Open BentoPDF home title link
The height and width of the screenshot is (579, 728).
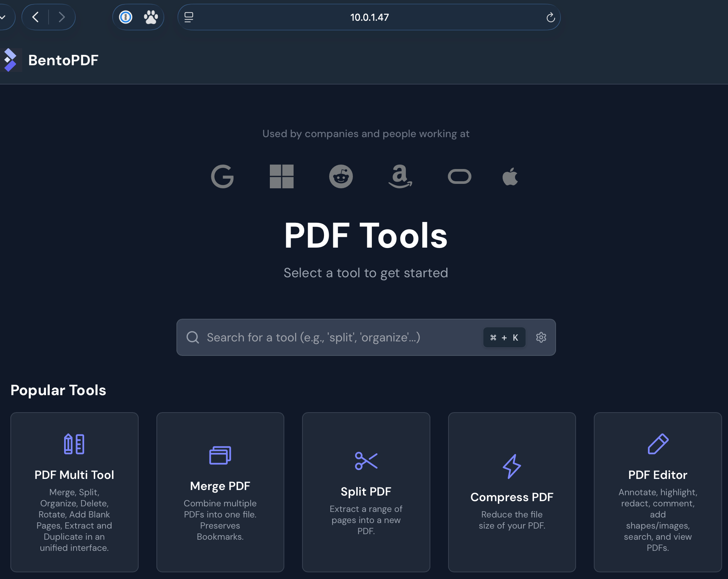(x=63, y=60)
